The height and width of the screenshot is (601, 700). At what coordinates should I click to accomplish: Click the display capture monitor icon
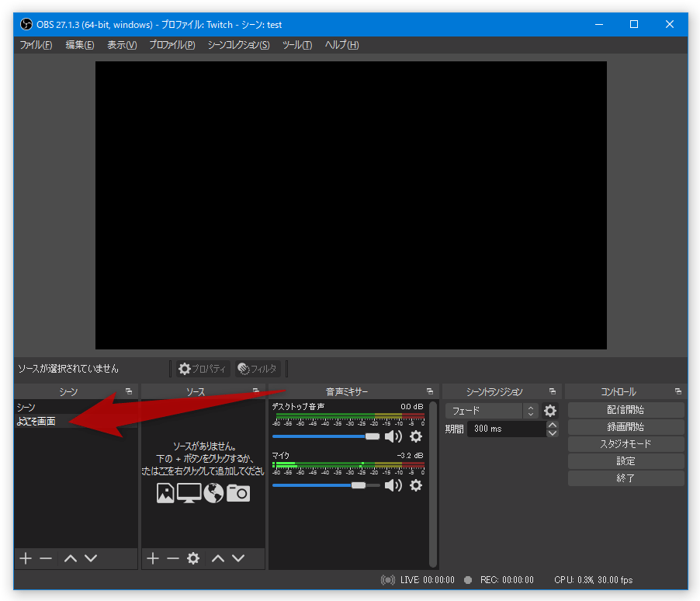coord(189,493)
